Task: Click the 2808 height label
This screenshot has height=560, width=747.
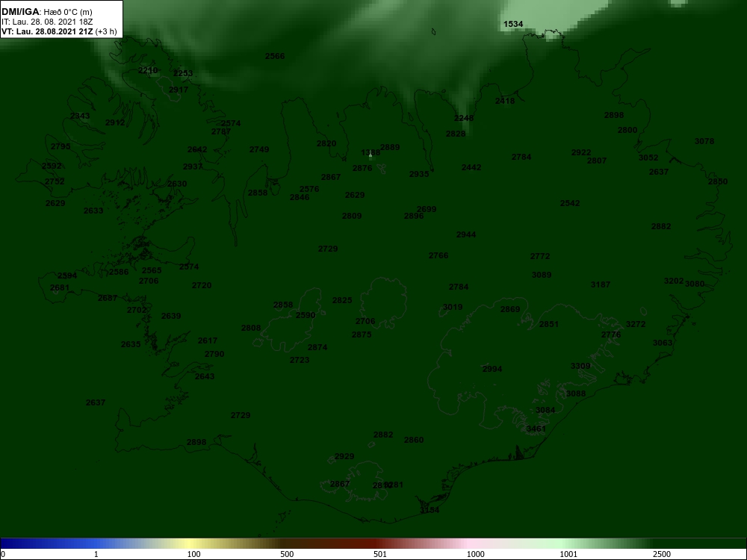Action: pos(251,328)
